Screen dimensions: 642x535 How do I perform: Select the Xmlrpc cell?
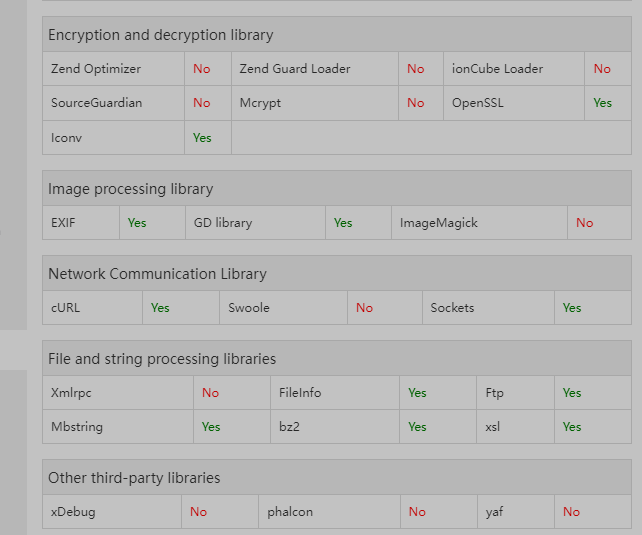point(71,393)
